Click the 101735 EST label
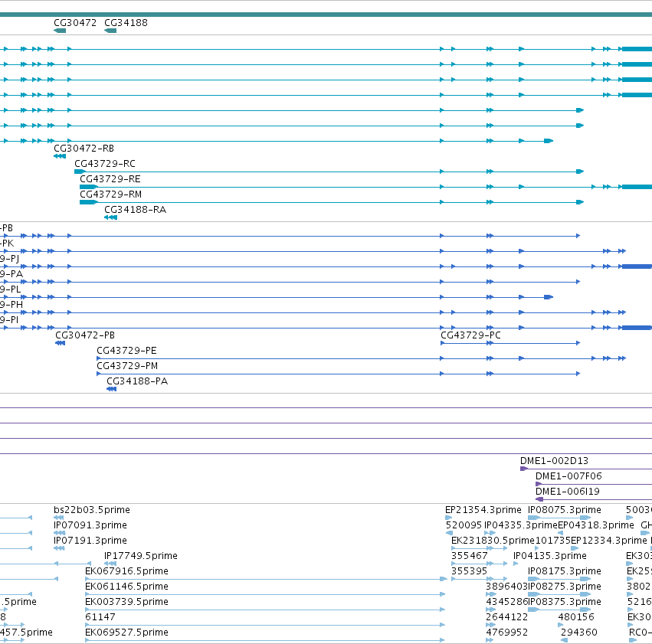This screenshot has width=652, height=644. [552, 541]
